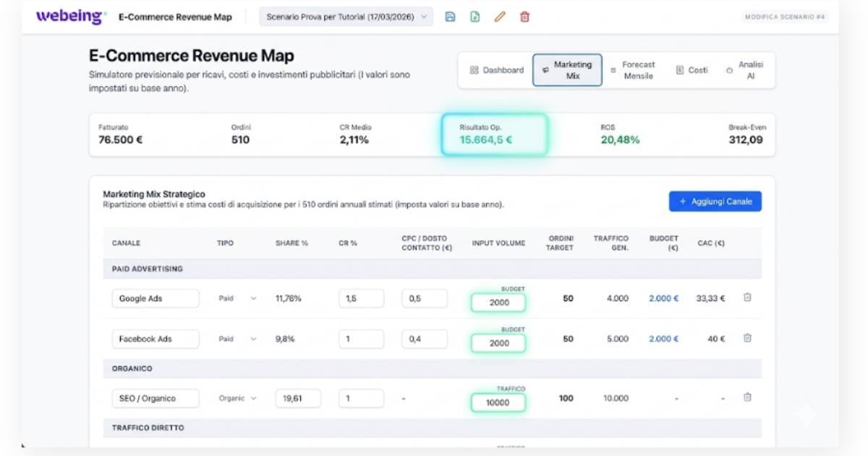Click the Google Ads share 11,76%
Image resolution: width=868 pixels, height=456 pixels.
point(289,298)
